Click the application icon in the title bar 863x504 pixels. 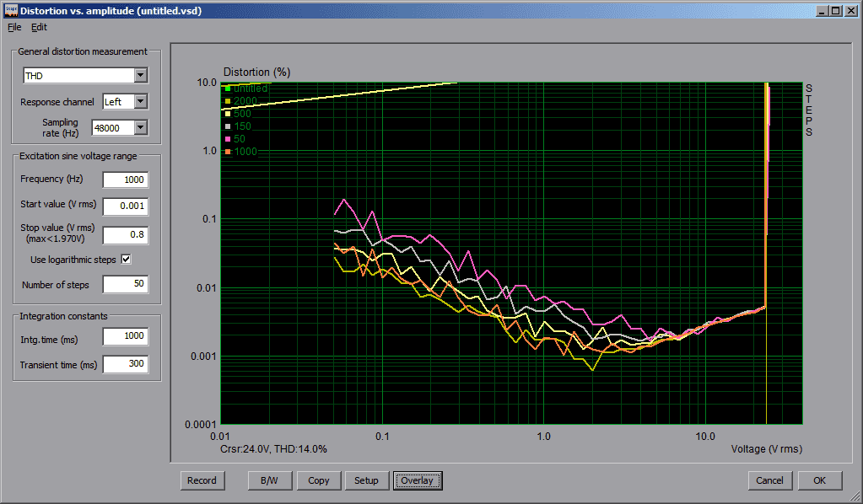pyautogui.click(x=10, y=11)
